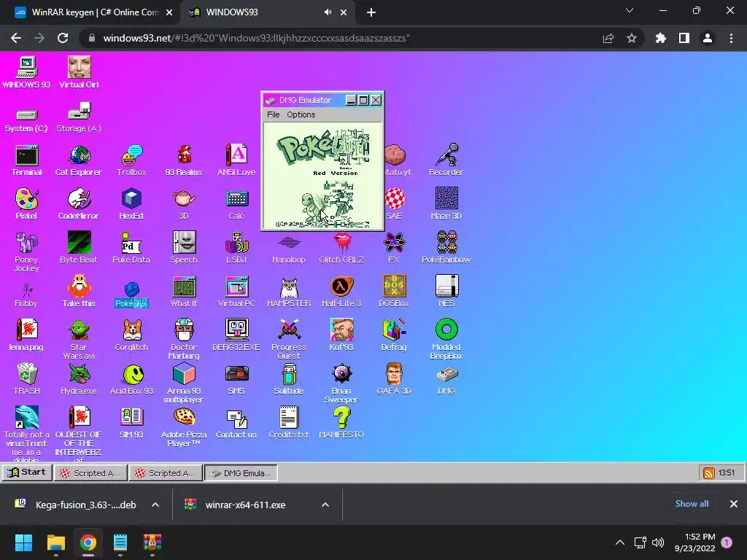The height and width of the screenshot is (560, 747).
Task: Open MANIFESTO question mark icon
Action: (341, 423)
